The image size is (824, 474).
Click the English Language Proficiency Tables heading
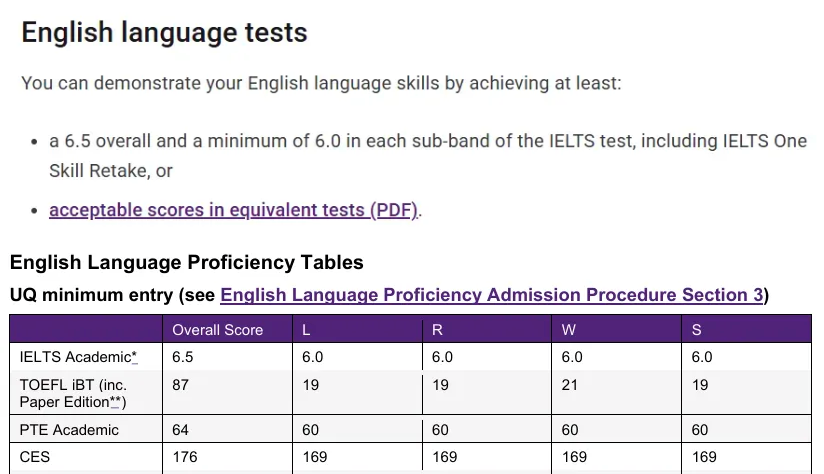pos(186,263)
